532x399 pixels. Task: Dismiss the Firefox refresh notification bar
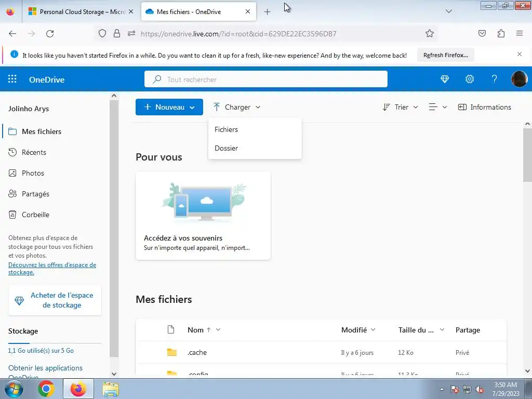point(520,54)
